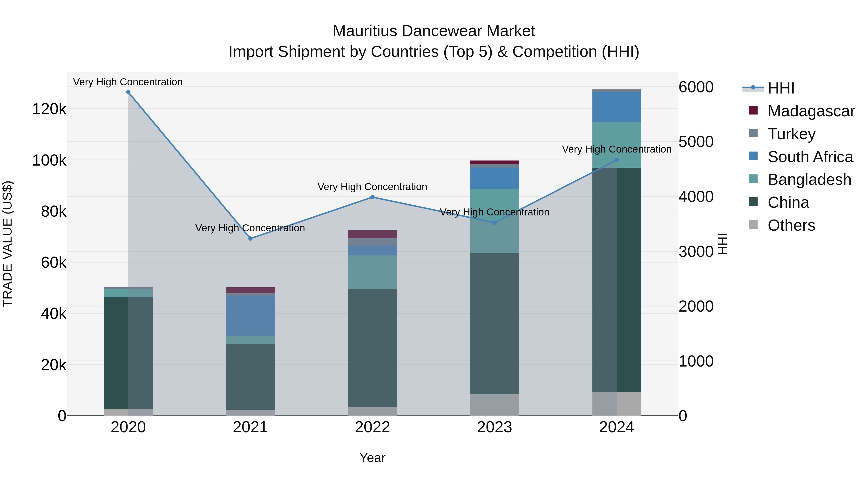Click the 2020 Bangladesh bar segment
This screenshot has width=868, height=488.
[128, 293]
